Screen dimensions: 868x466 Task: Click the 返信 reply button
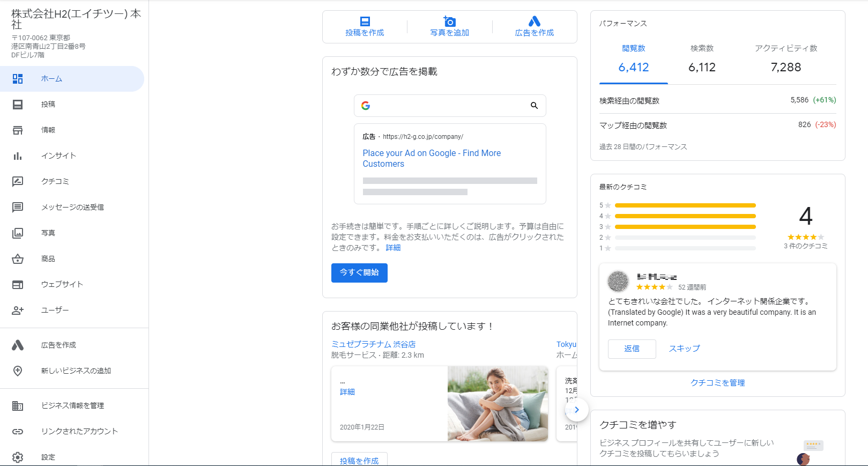[x=632, y=349]
